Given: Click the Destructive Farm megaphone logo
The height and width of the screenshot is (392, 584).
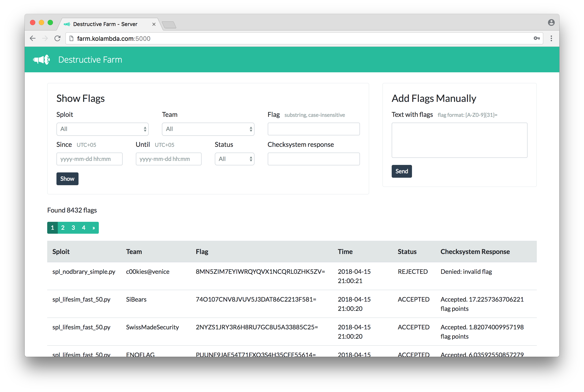Looking at the screenshot, I should pyautogui.click(x=41, y=60).
